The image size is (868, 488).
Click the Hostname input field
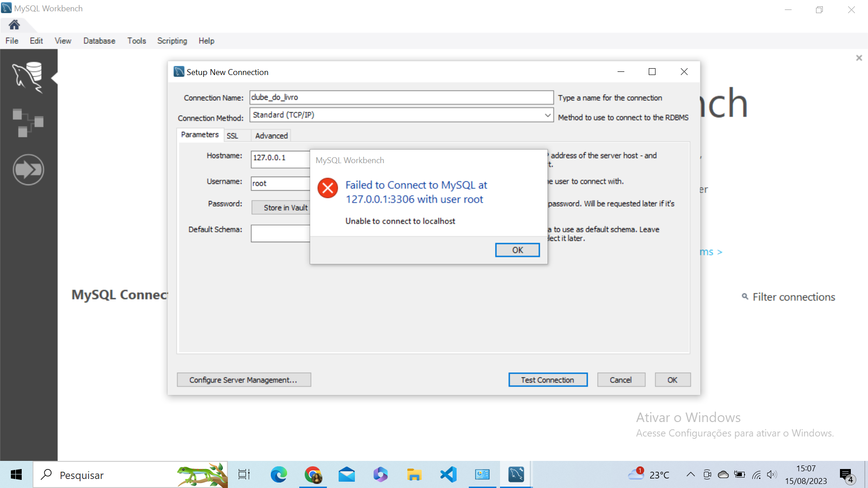tap(280, 159)
